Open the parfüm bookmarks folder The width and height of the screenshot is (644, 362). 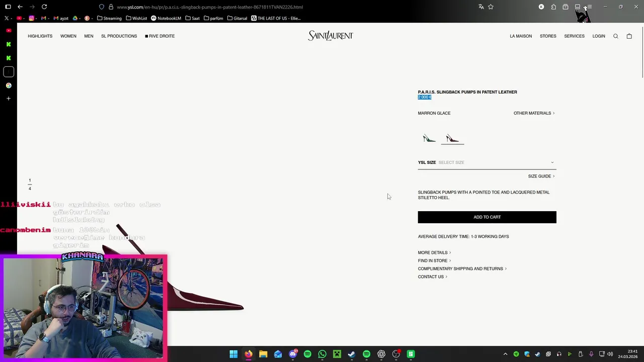click(213, 18)
